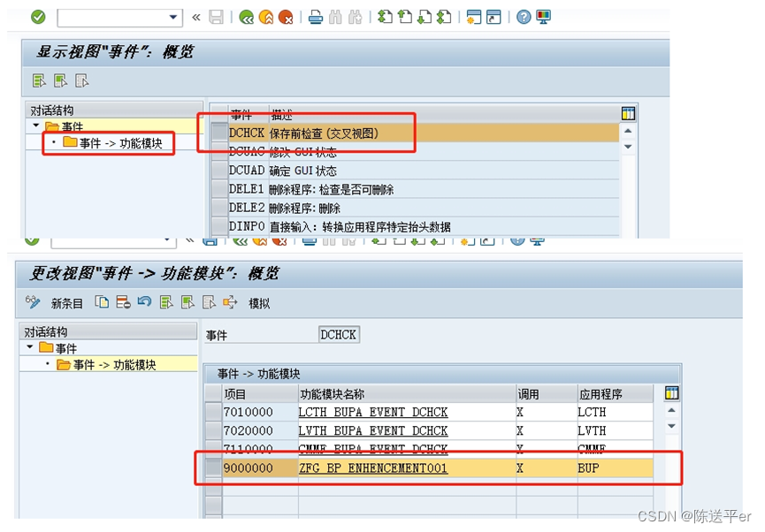765x532 pixels.
Task: Select the row selector for entry 9000000
Action: [x=212, y=468]
